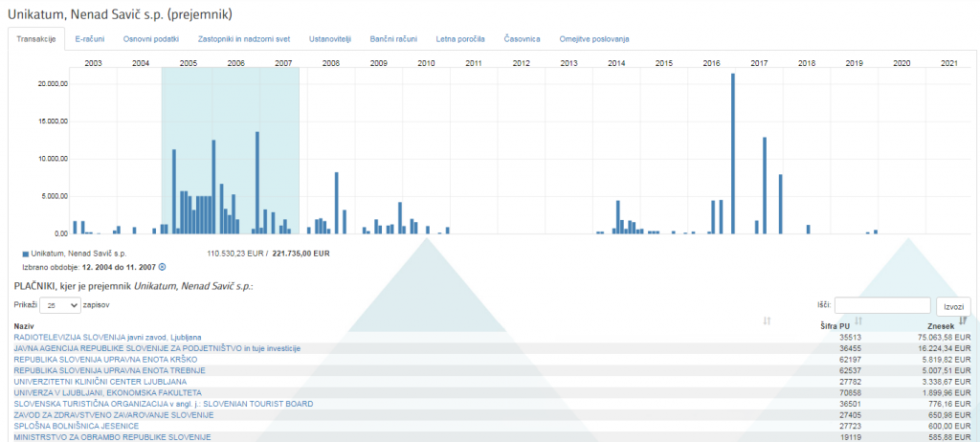Screen dimensions: 980x442
Task: Open the Osnovni podatki tab
Action: tap(151, 39)
